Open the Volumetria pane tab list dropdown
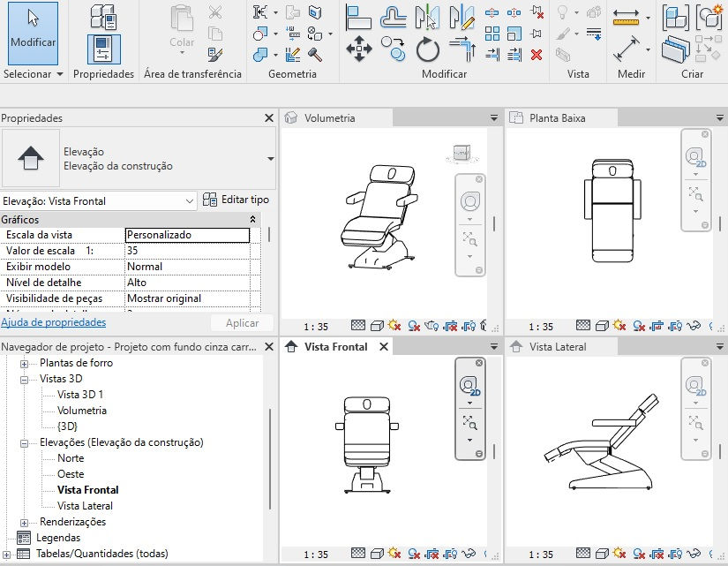728x566 pixels. (494, 118)
